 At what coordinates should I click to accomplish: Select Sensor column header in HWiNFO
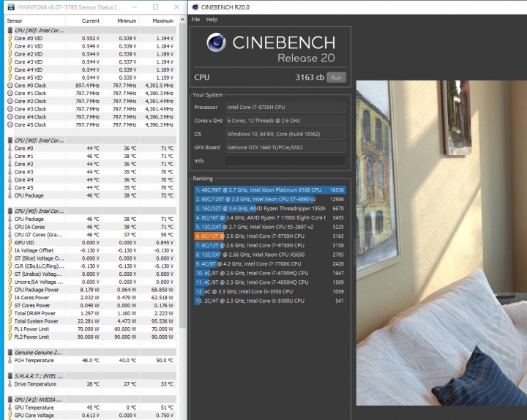15,20
